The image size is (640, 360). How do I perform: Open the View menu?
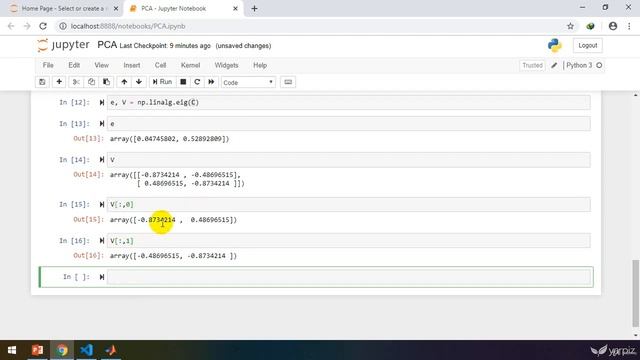pyautogui.click(x=102, y=65)
